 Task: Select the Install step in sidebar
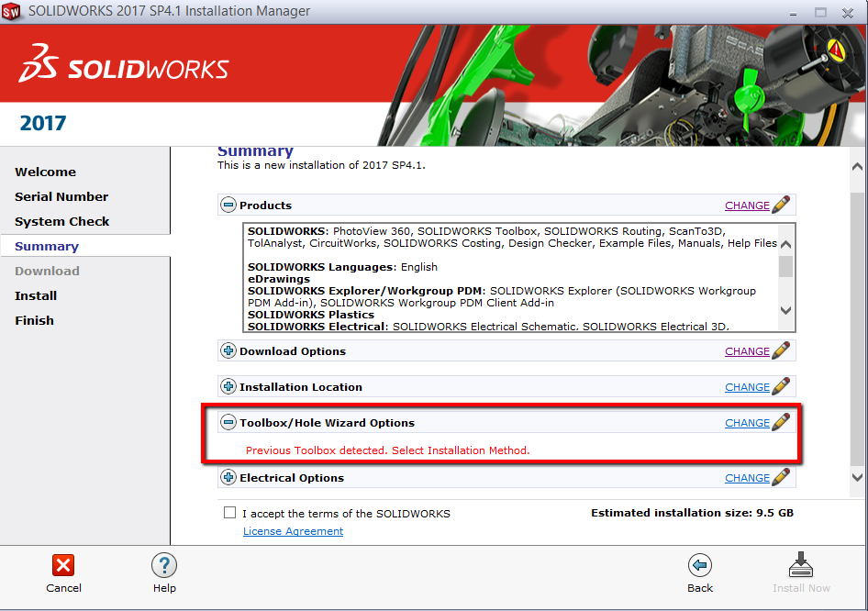coord(36,296)
